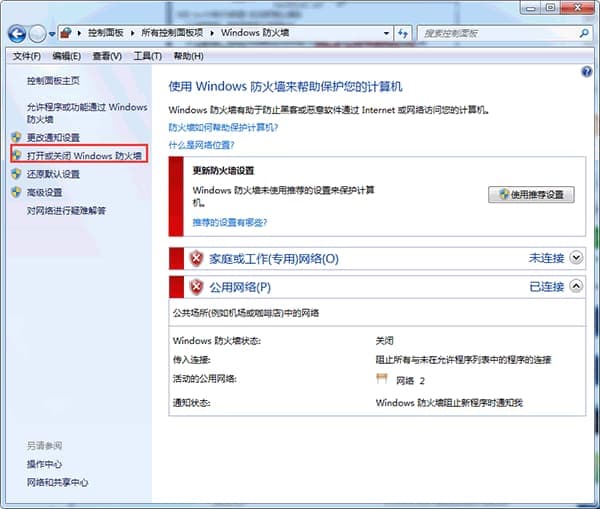
Task: Click 还原默认设置 link
Action: coord(53,174)
